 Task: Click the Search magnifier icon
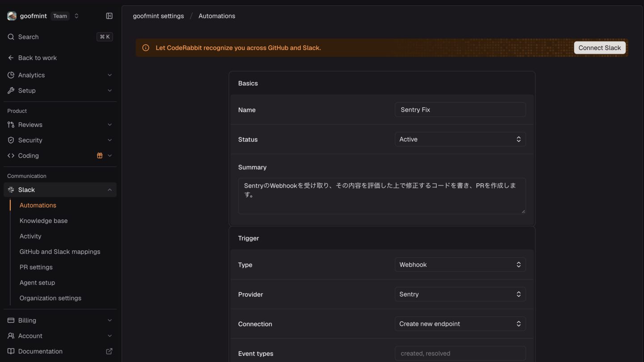pyautogui.click(x=11, y=37)
